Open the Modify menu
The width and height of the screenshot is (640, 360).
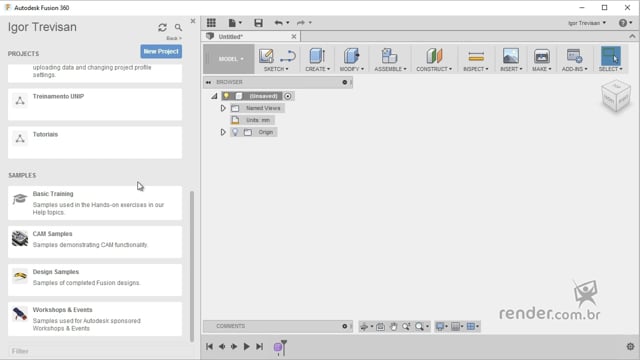pyautogui.click(x=351, y=69)
